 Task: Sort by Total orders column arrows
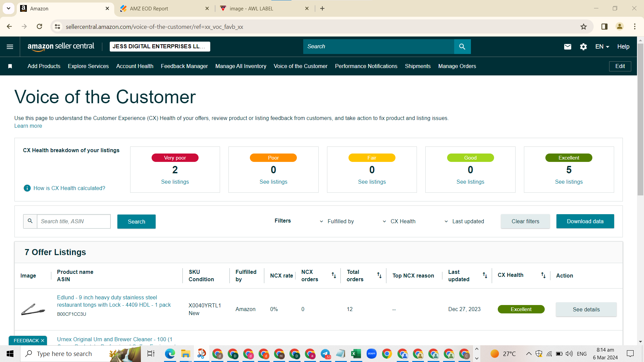coord(379,275)
